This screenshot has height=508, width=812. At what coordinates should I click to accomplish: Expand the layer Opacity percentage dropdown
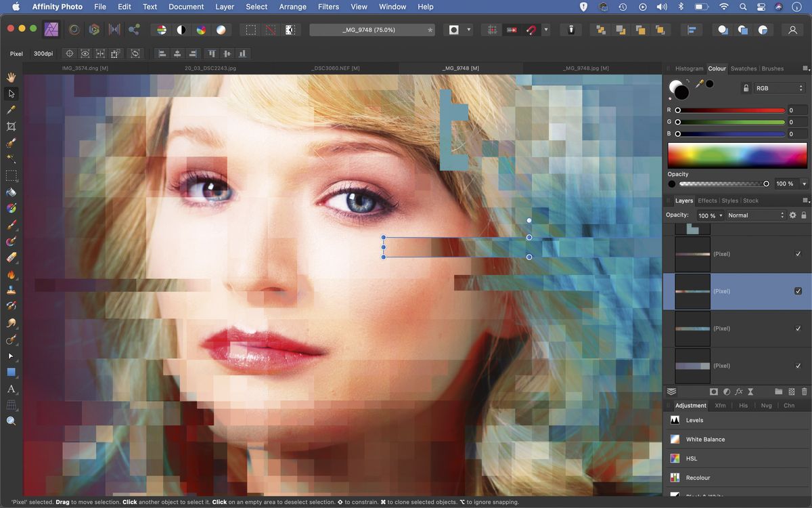(x=721, y=215)
